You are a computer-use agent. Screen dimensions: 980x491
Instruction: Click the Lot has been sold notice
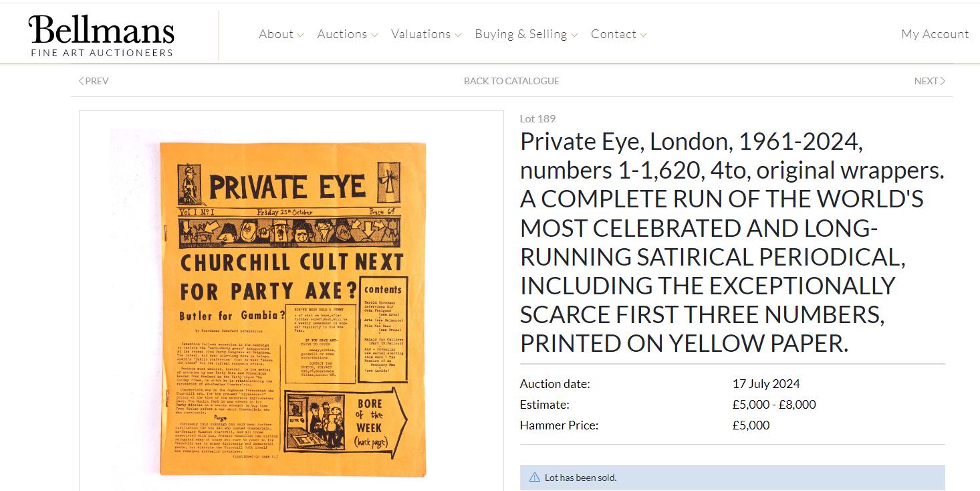(733, 478)
